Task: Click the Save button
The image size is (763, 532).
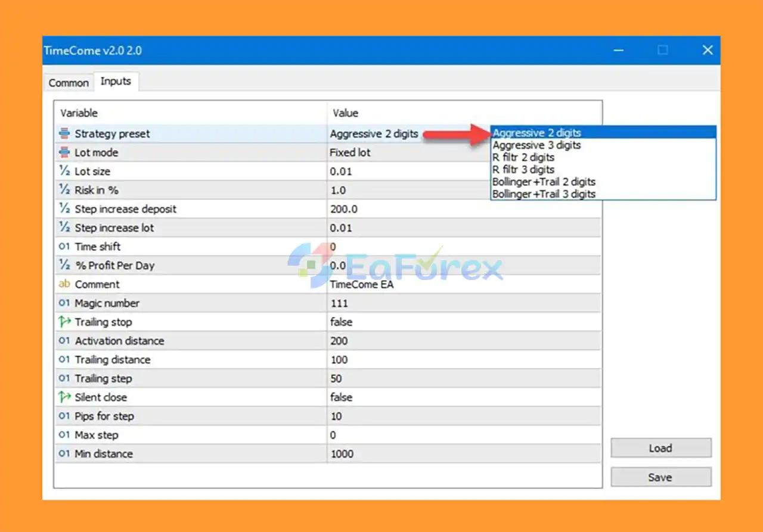Action: 660,477
